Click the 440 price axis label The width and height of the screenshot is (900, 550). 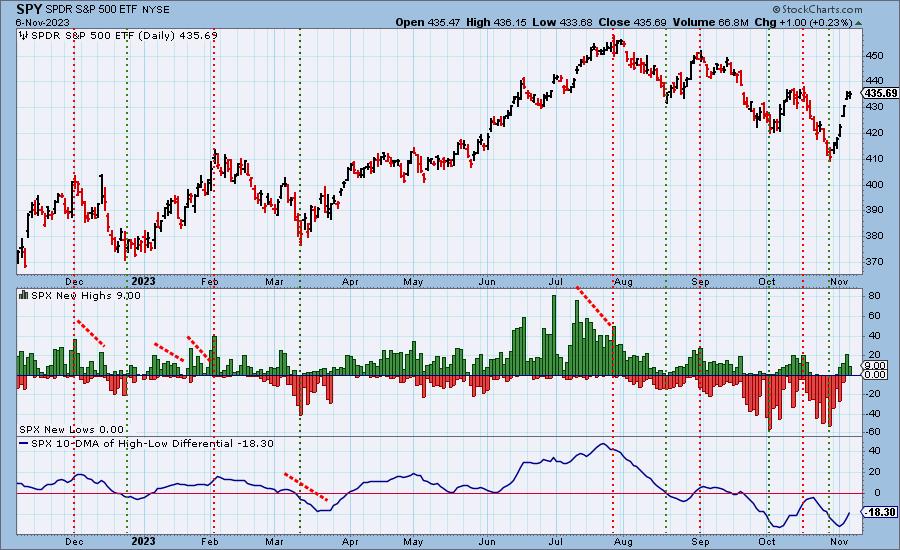(x=875, y=81)
